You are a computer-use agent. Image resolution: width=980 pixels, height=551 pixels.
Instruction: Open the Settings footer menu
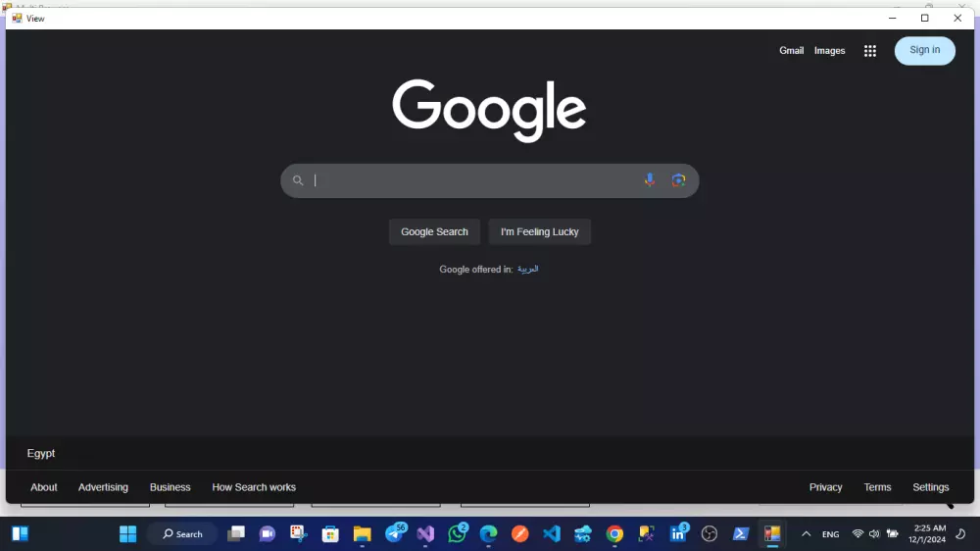pyautogui.click(x=931, y=487)
